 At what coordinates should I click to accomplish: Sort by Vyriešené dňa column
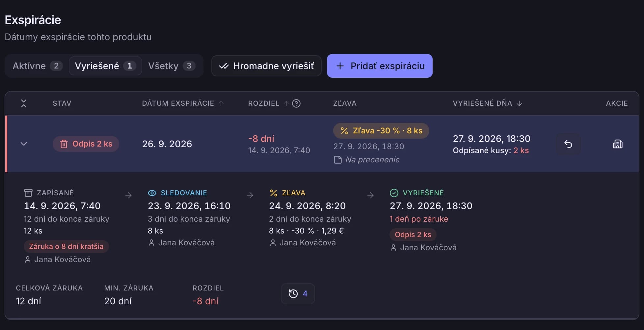click(487, 103)
